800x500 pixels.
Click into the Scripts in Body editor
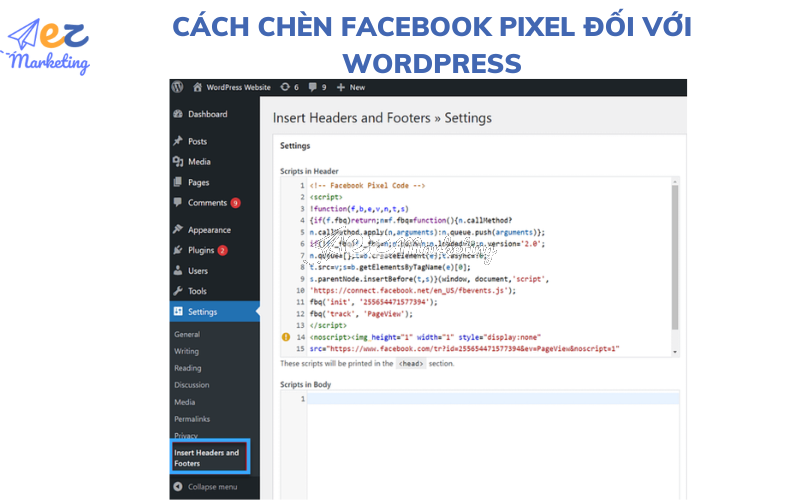(493, 398)
